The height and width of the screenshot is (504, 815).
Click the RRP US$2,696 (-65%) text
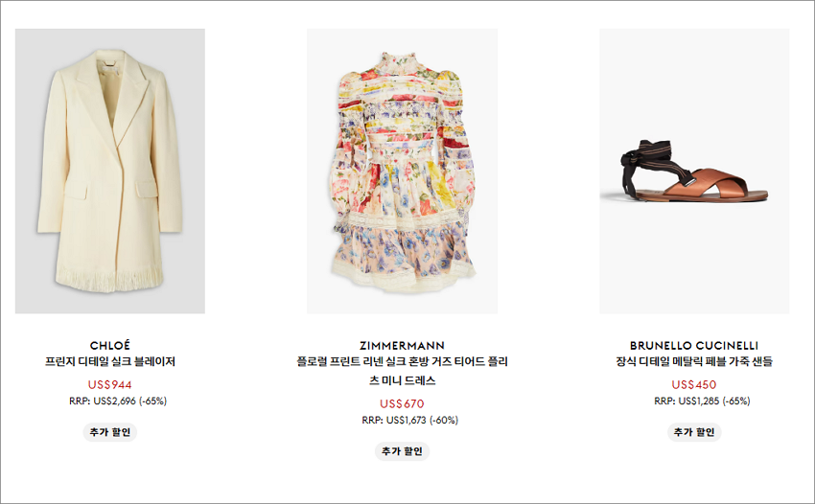[118, 401]
